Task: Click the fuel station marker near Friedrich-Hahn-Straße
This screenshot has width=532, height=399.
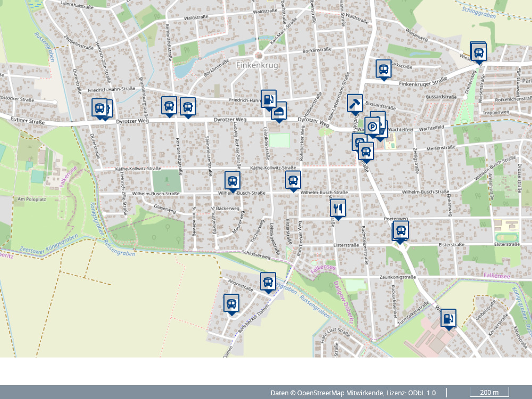Action: point(269,99)
